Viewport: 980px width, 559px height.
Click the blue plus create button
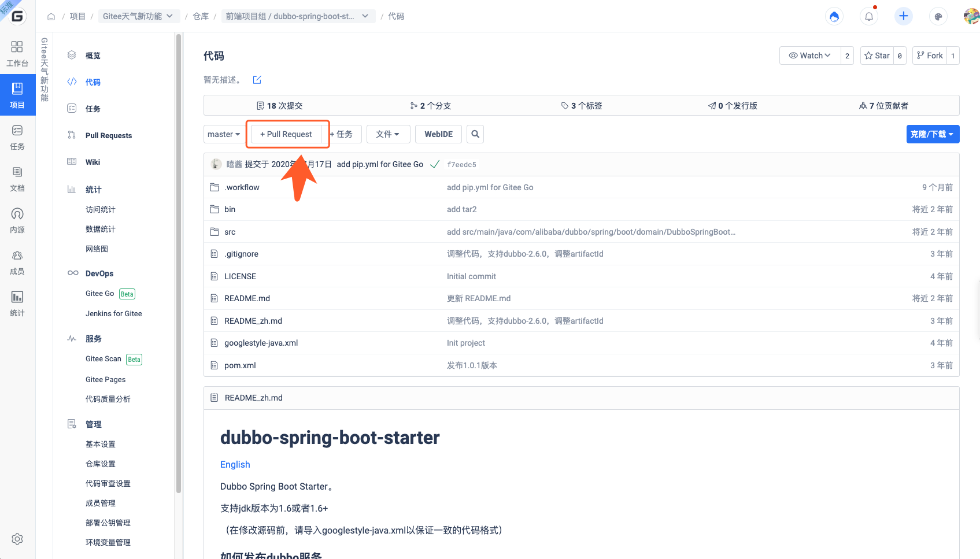click(904, 16)
